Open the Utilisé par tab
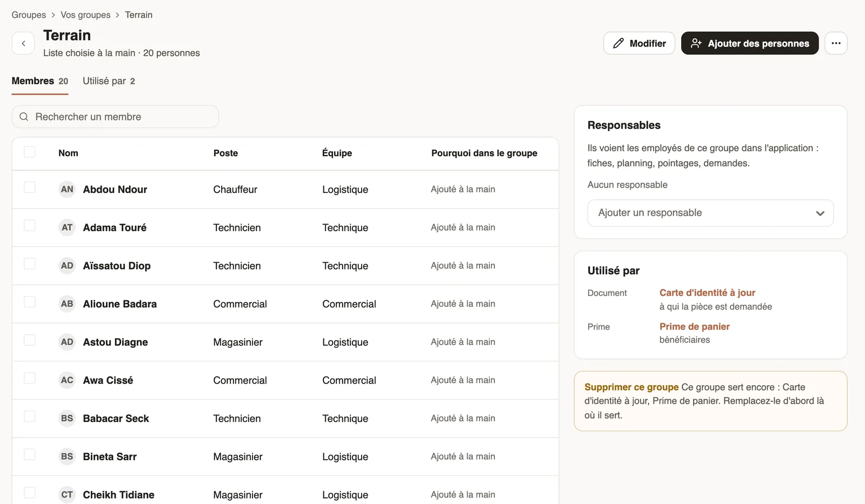Screen dimensions: 865x504 [x=109, y=81]
